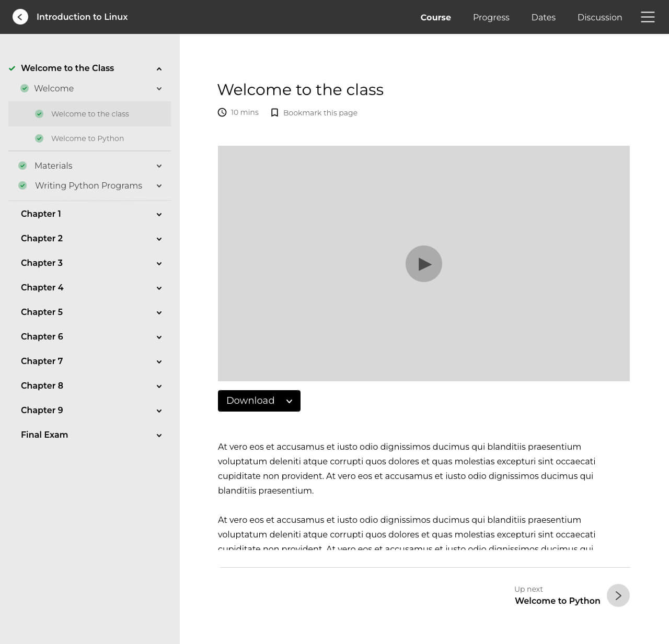Click the clock icon beside 10 mins

(222, 112)
